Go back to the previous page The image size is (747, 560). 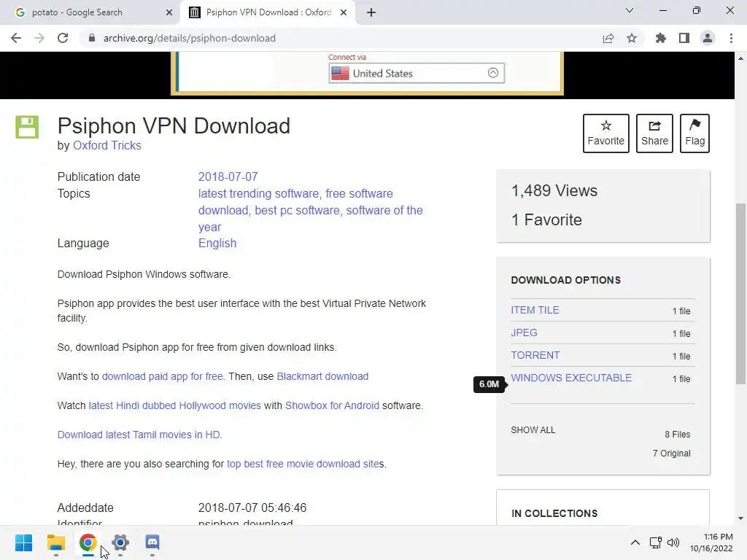[16, 38]
